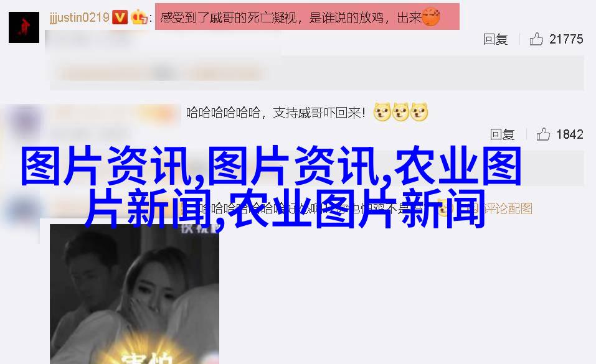Reply to jjjustin0219's comment via 回复

point(495,39)
